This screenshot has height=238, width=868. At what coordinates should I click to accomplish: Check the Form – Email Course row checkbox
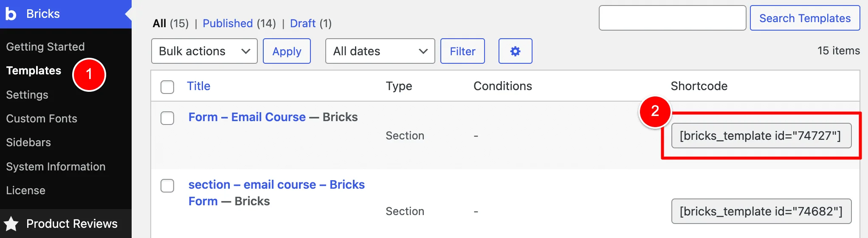[167, 118]
